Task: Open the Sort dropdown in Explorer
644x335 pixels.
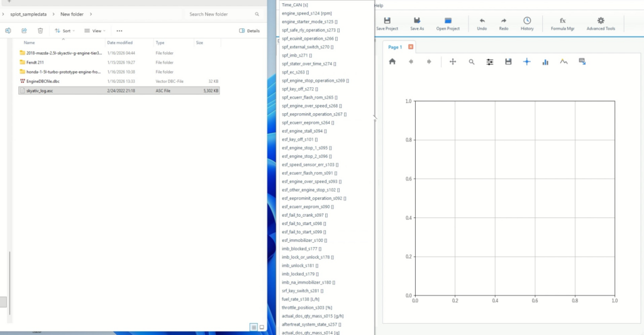Action: [x=65, y=30]
